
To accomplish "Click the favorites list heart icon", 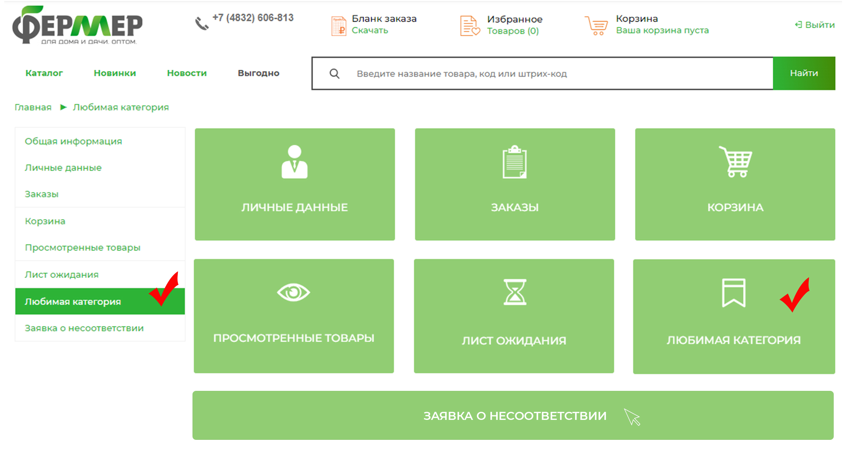I will [470, 26].
